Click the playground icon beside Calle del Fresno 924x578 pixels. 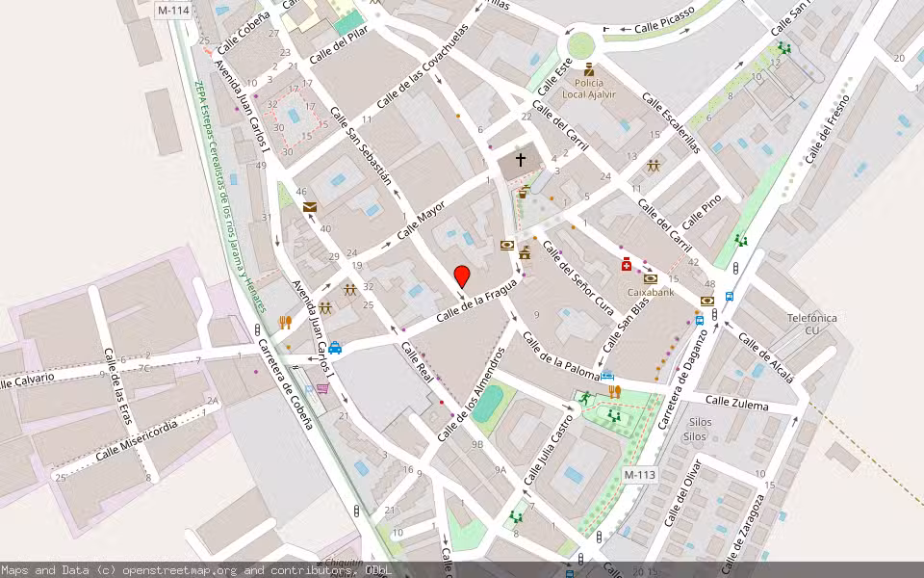pos(741,240)
